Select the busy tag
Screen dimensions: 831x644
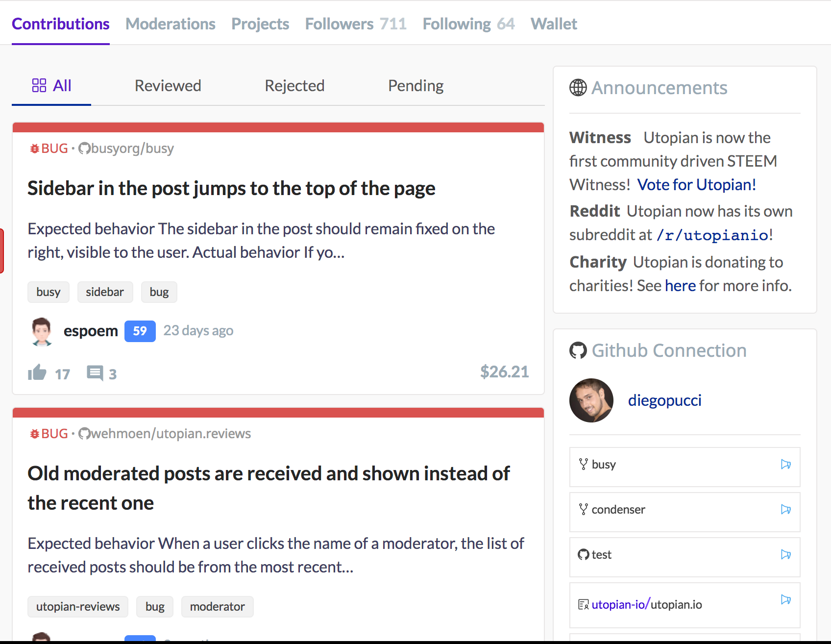tap(49, 292)
